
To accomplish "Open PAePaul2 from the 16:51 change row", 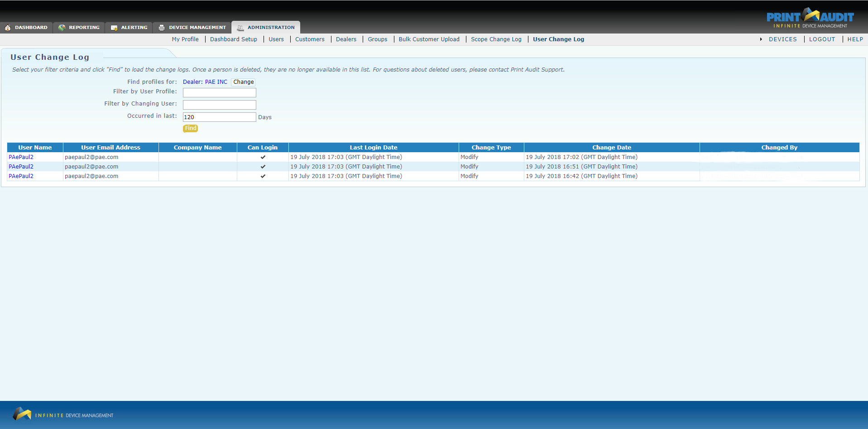I will click(x=21, y=167).
